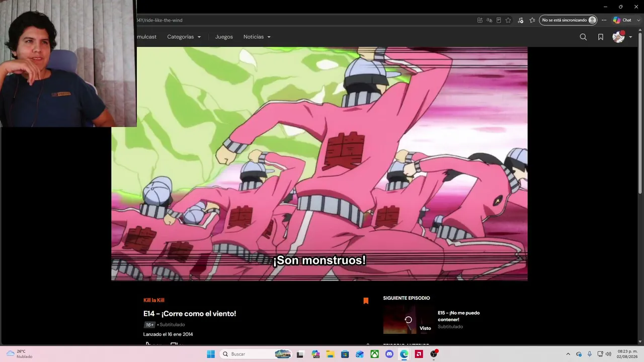Expand the profile account dropdown arrow

[630, 37]
